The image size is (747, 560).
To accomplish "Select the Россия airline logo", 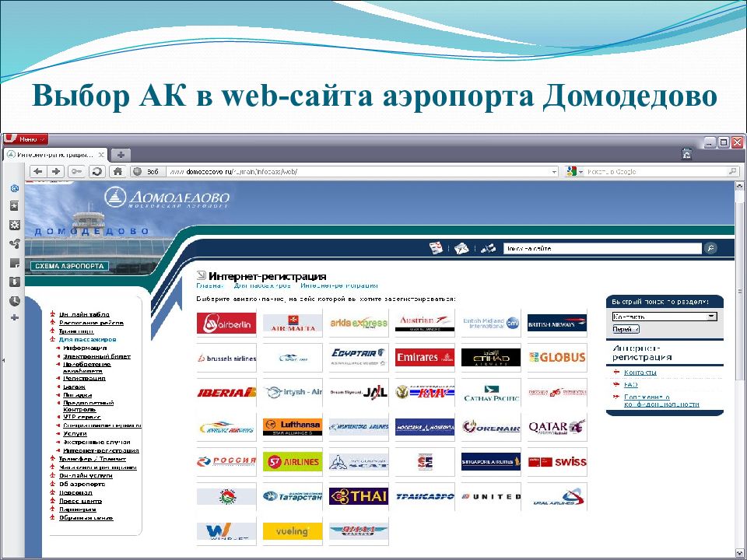I will coord(226,462).
